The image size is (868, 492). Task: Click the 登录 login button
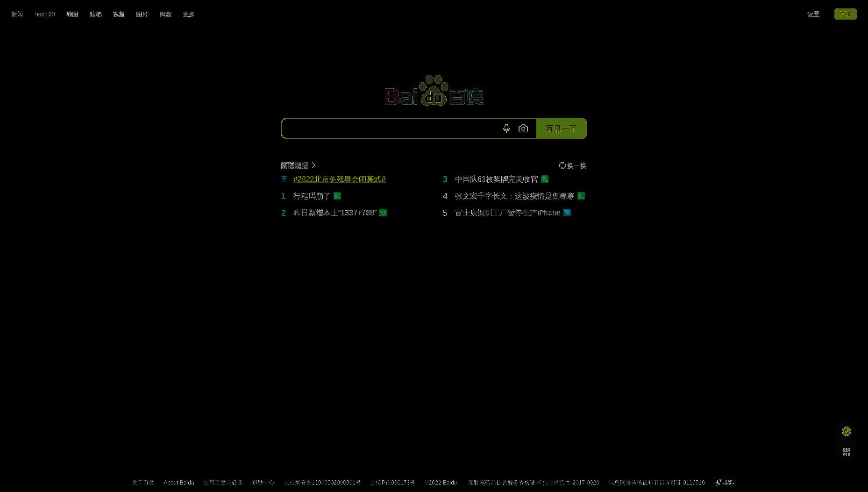point(846,14)
